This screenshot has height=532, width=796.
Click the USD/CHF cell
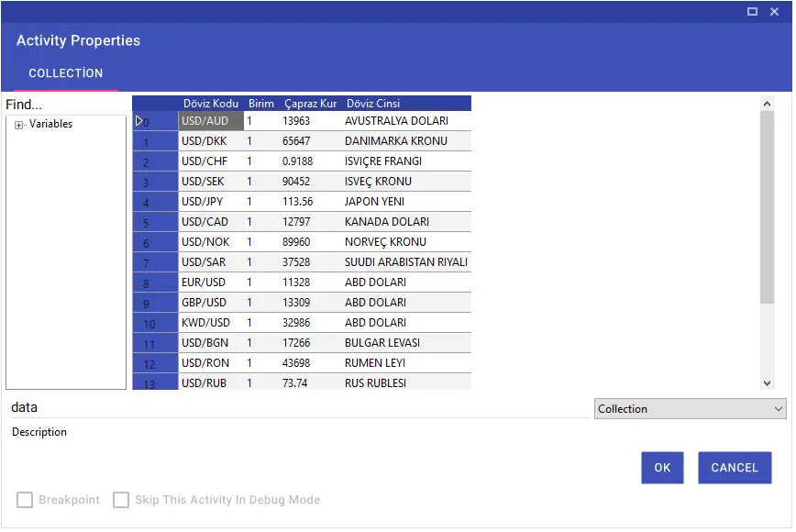point(212,162)
